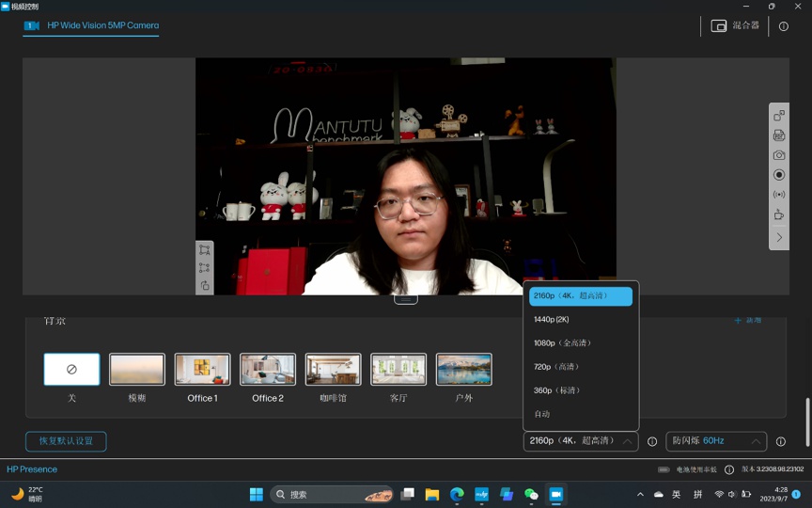Select the 咖啡馆 background thumbnail
Viewport: 812px width, 508px height.
pyautogui.click(x=333, y=369)
